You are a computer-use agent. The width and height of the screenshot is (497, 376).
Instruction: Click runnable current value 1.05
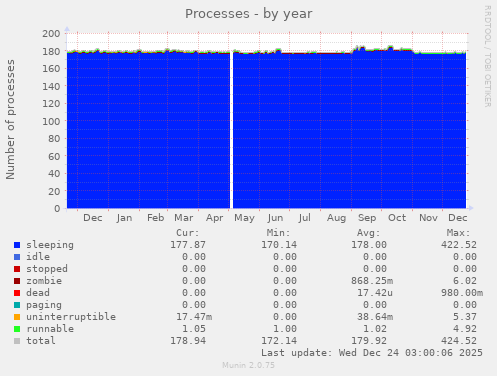[x=194, y=329]
